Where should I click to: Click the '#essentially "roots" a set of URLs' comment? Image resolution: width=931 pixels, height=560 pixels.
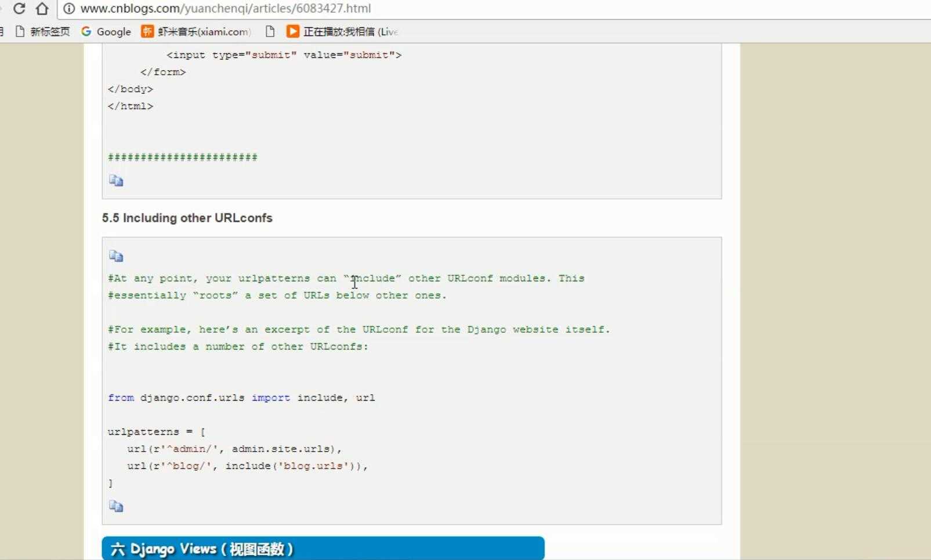[277, 295]
